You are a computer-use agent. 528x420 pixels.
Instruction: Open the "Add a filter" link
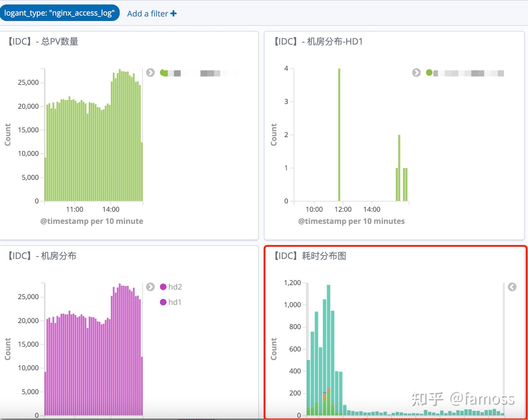tap(147, 14)
